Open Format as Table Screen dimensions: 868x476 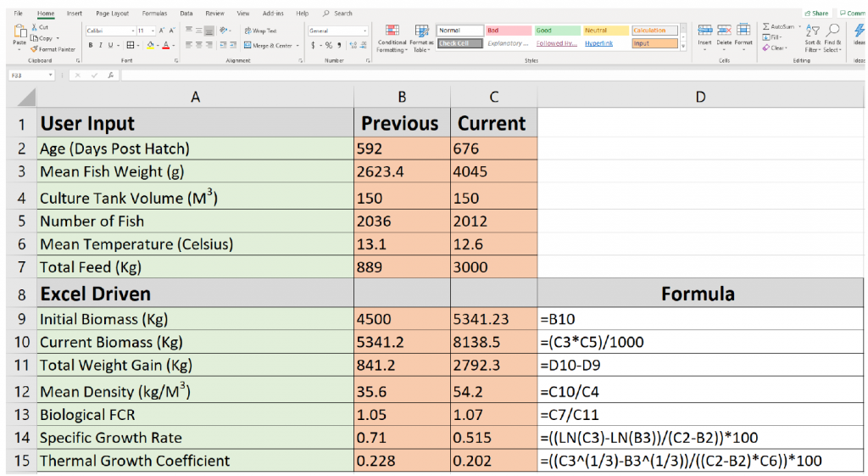tap(421, 38)
